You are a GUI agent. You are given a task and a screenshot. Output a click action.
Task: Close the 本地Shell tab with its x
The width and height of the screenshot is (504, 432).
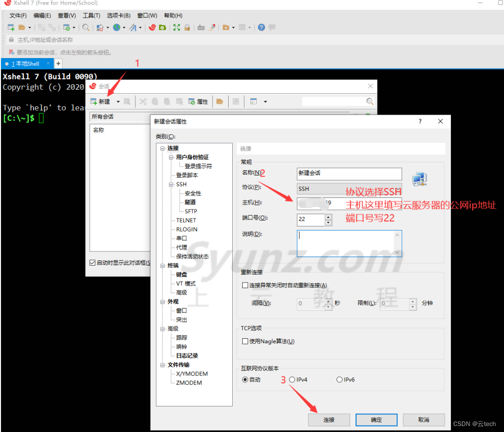(48, 63)
